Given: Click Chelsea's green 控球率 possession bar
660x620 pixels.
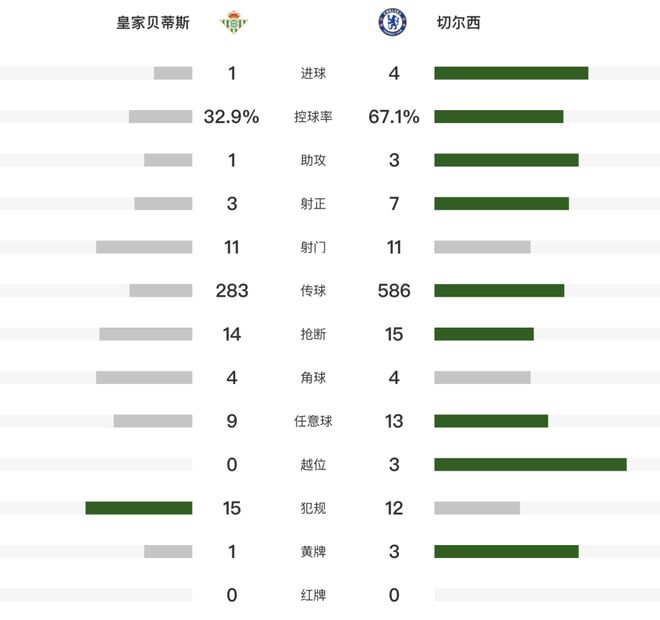Looking at the screenshot, I should [499, 116].
